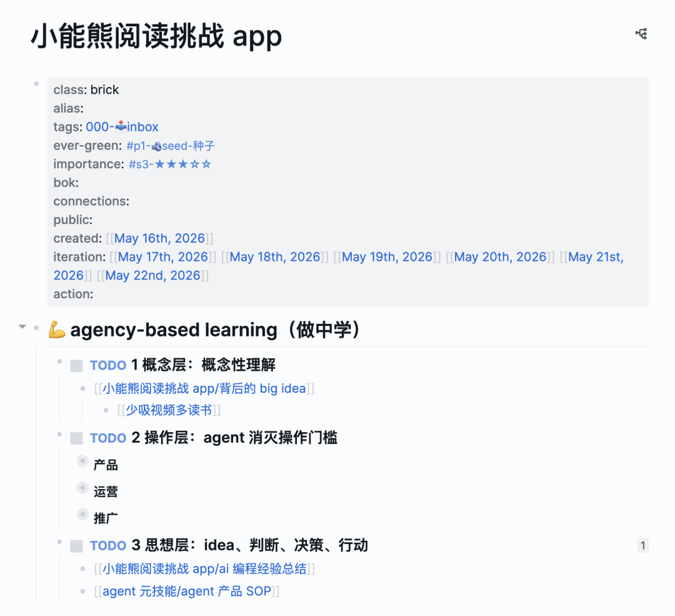
Task: Click the 运营 block text
Action: click(106, 492)
